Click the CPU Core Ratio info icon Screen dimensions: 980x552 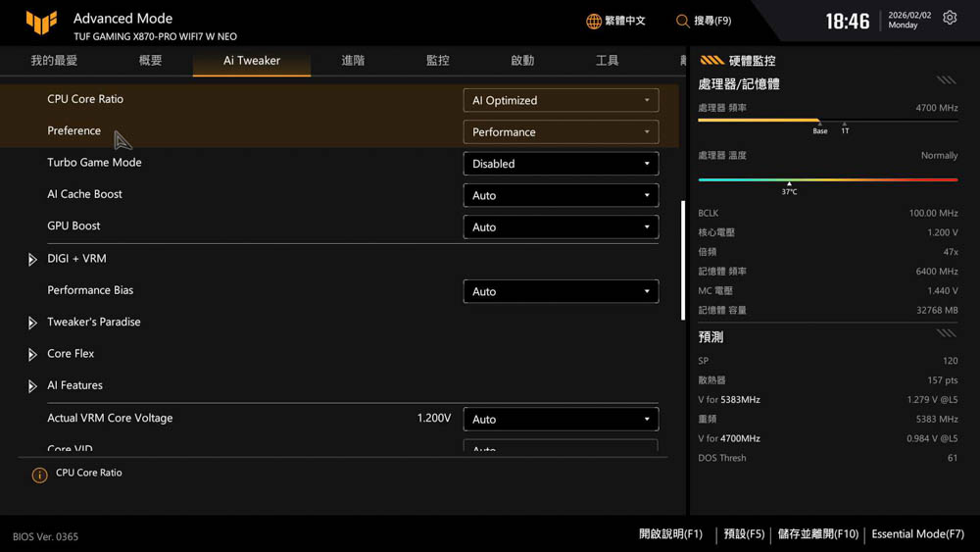[x=39, y=476]
